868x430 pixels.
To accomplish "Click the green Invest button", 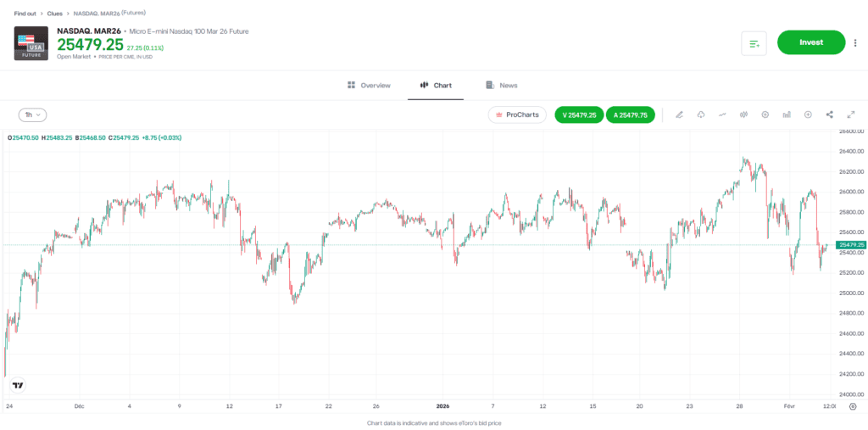I will click(x=811, y=42).
